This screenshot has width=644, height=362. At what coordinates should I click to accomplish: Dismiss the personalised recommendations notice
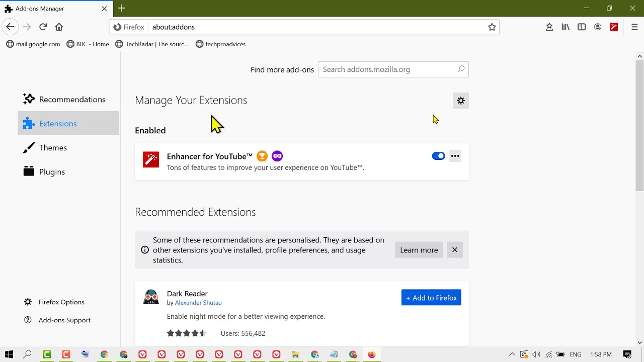(455, 250)
